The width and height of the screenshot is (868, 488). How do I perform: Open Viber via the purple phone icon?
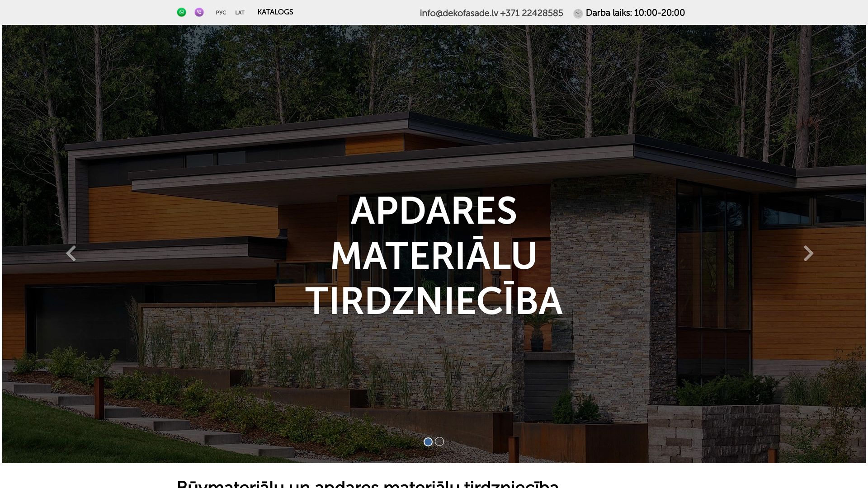pyautogui.click(x=199, y=12)
